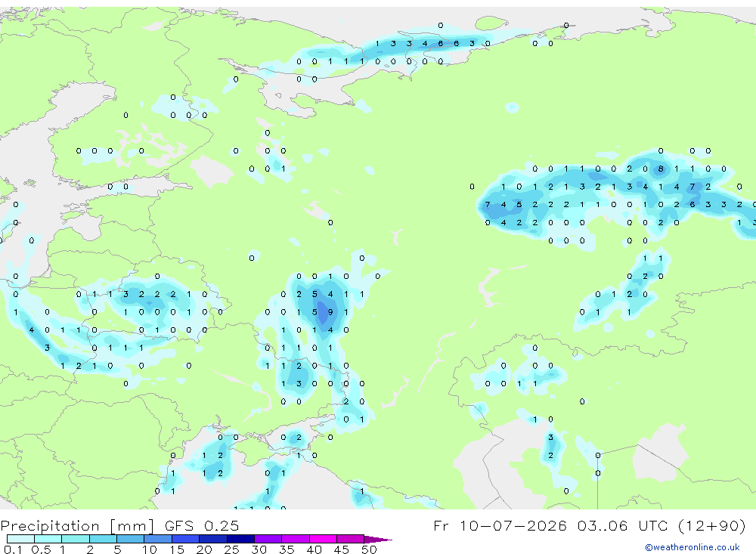This screenshot has width=756, height=554.
Task: Click the 15–20 mm legend swatch
Action: coord(186,539)
